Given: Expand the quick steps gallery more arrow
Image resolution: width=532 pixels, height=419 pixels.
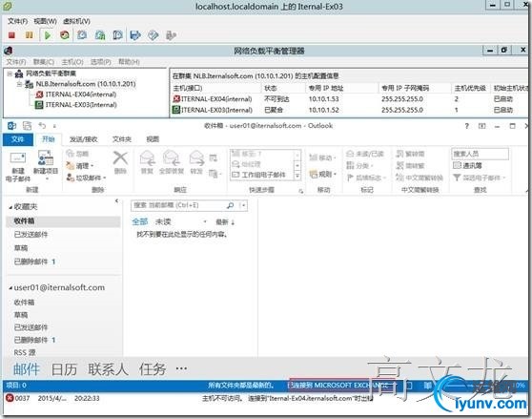Looking at the screenshot, I should [x=297, y=176].
